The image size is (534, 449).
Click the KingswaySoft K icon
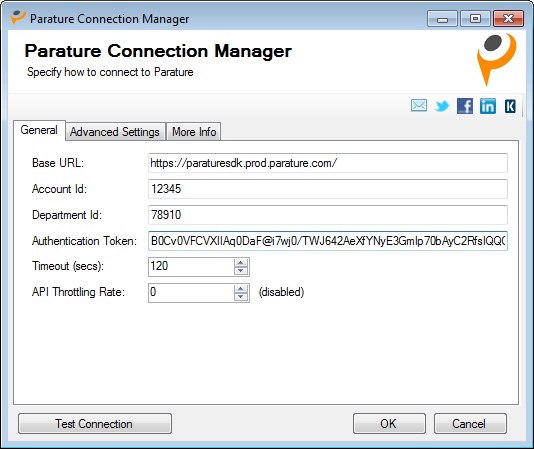point(510,106)
